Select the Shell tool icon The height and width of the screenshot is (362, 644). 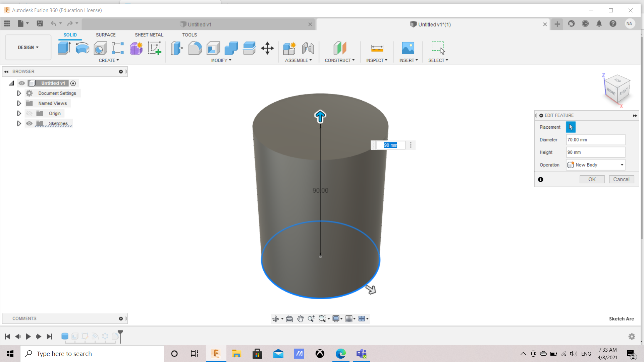[213, 48]
